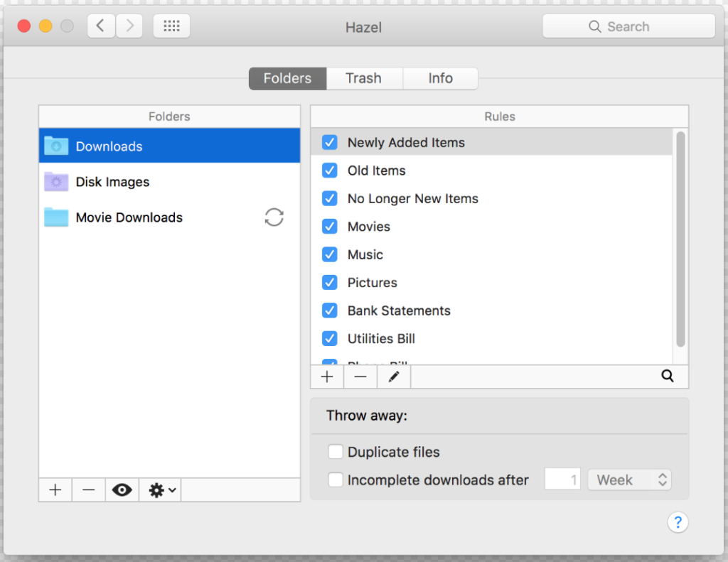Click the help question mark button
728x562 pixels.
pyautogui.click(x=678, y=522)
